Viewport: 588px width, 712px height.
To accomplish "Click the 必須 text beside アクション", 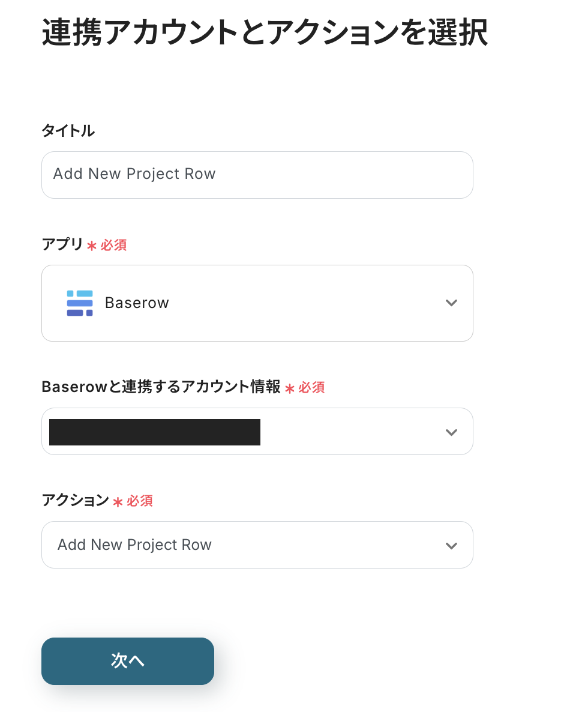I will point(140,501).
